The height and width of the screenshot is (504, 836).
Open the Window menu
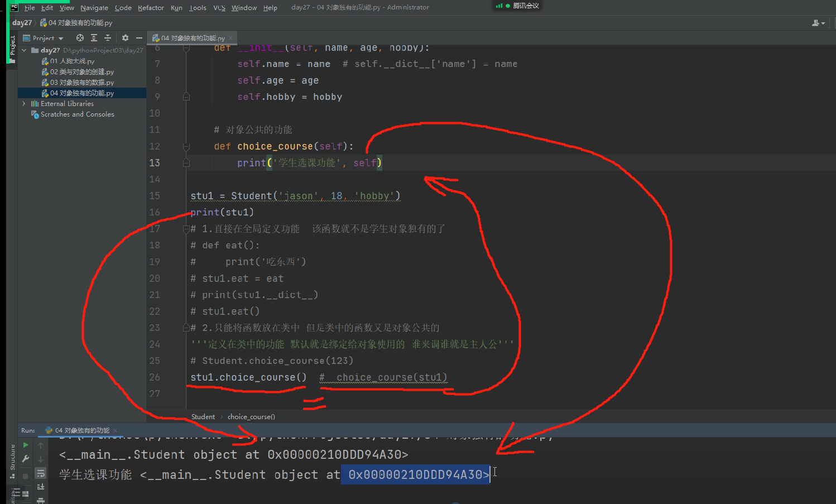coord(244,8)
